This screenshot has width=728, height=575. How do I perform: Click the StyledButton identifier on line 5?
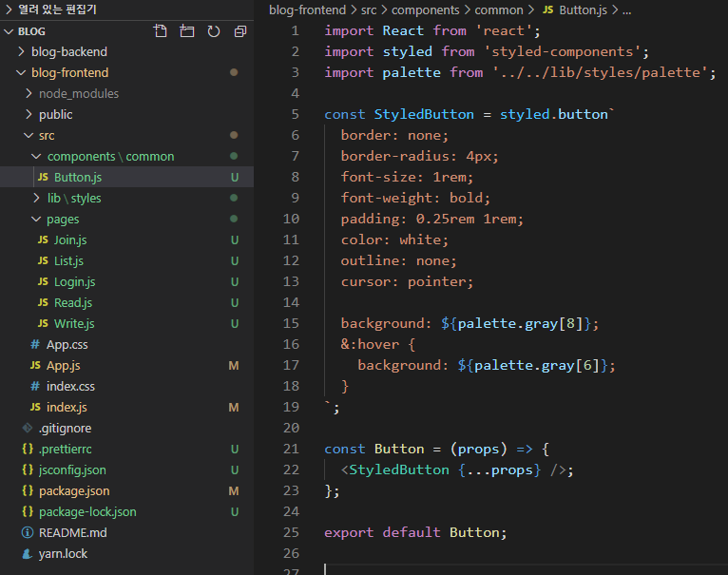424,114
